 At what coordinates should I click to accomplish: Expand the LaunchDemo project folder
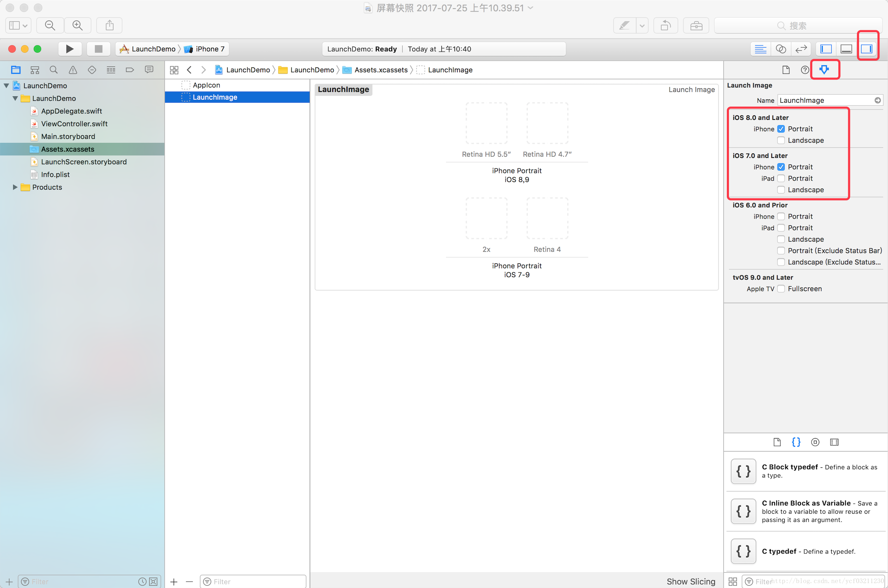(7, 85)
